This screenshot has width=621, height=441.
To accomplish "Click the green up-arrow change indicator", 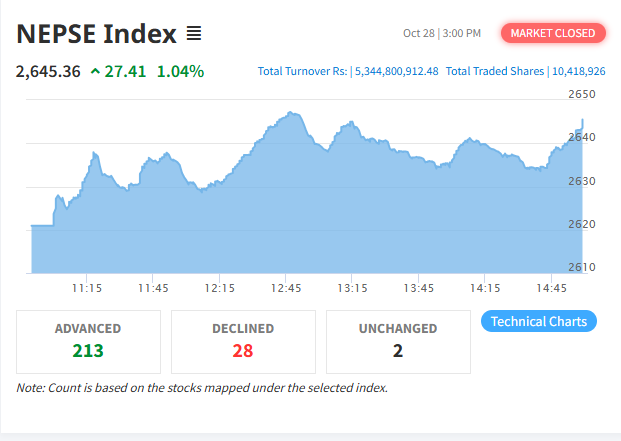I will click(x=95, y=71).
